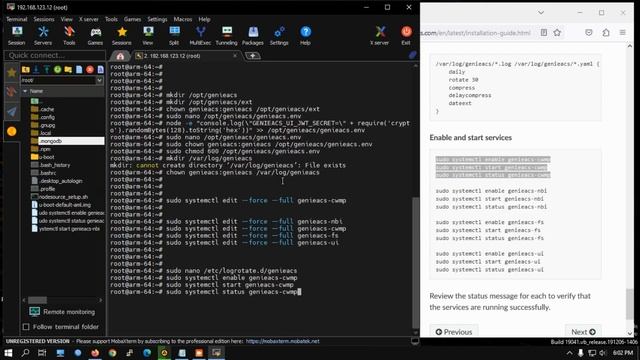Click the View toolbar icon

point(148,36)
